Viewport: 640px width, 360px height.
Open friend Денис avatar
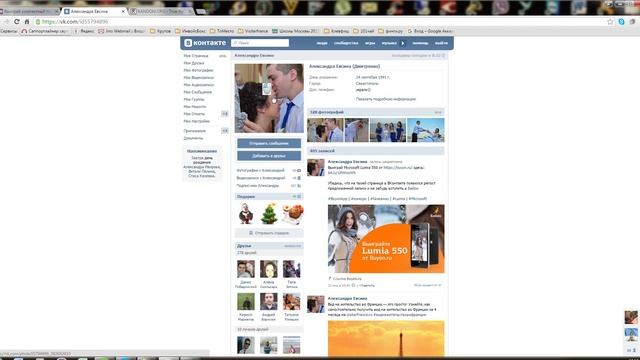coord(246,269)
